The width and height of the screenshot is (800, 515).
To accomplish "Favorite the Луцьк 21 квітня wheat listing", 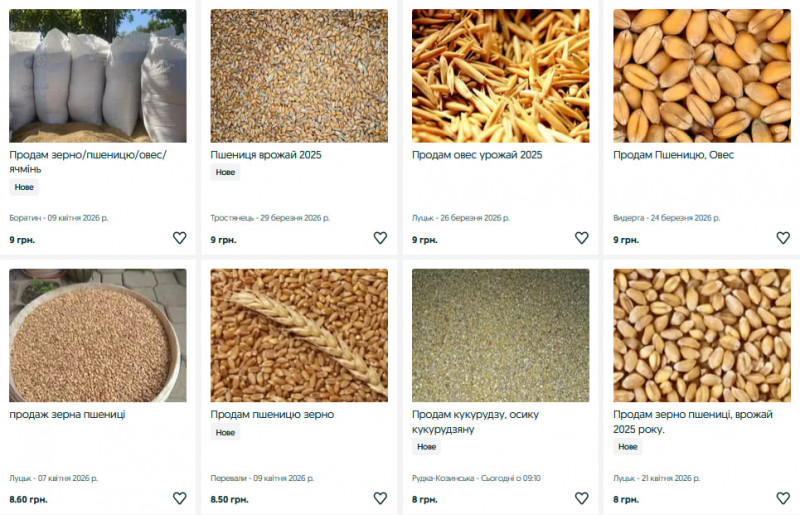I will point(783,498).
